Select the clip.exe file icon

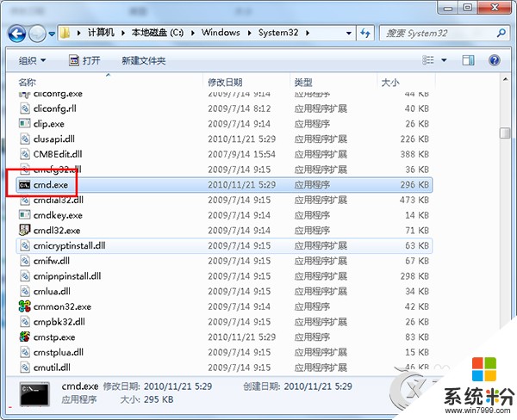(24, 124)
